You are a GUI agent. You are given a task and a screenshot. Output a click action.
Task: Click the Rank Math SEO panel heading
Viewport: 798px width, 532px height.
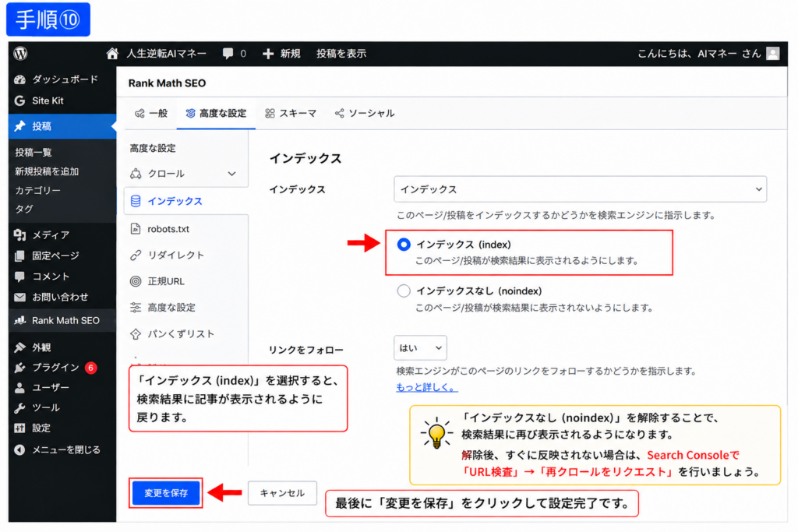167,83
